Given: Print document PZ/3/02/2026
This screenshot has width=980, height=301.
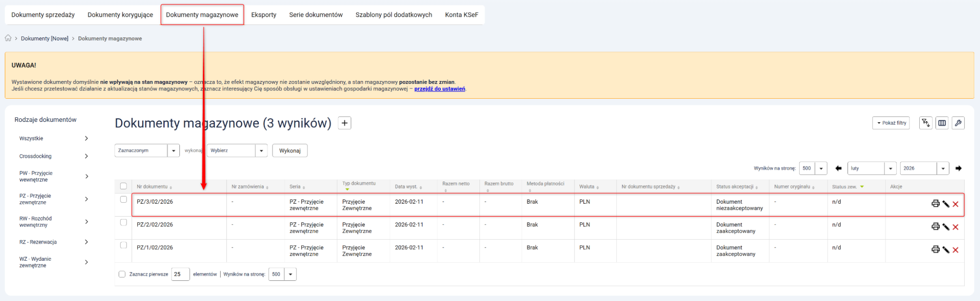Looking at the screenshot, I should 935,204.
